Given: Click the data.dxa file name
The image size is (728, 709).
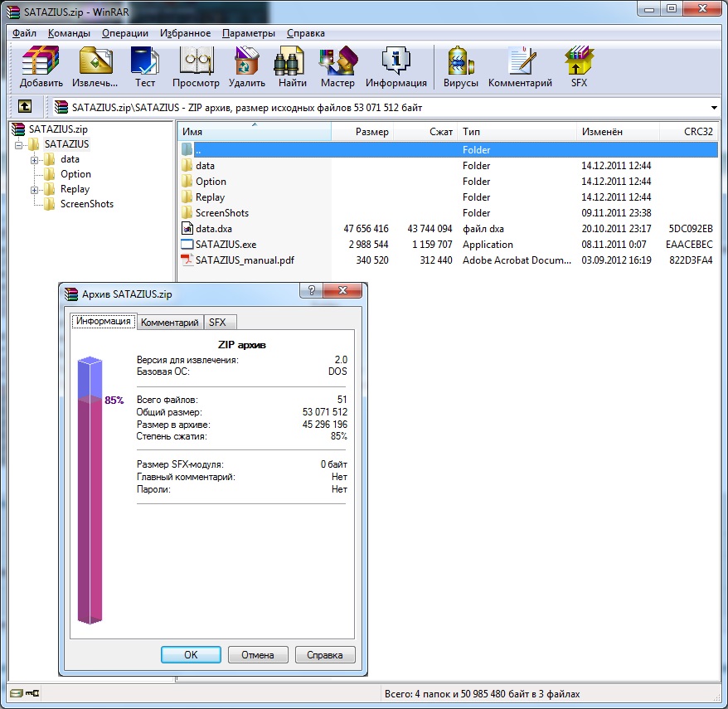Looking at the screenshot, I should (214, 228).
